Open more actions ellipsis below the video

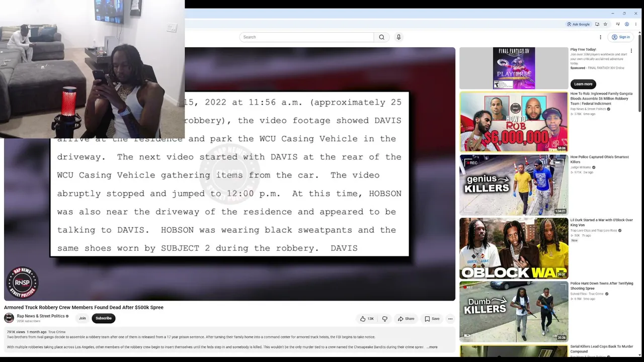(450, 319)
